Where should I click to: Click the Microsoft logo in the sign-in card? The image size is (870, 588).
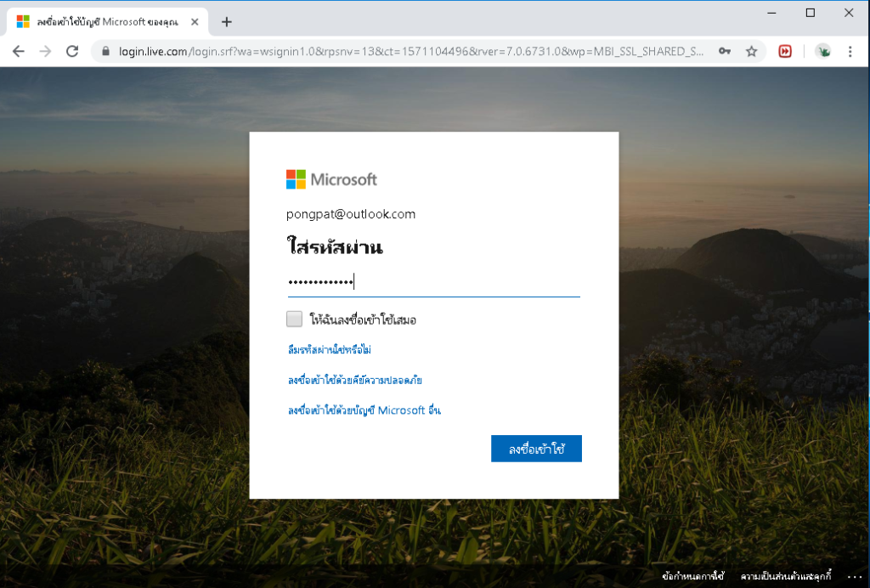tap(332, 179)
